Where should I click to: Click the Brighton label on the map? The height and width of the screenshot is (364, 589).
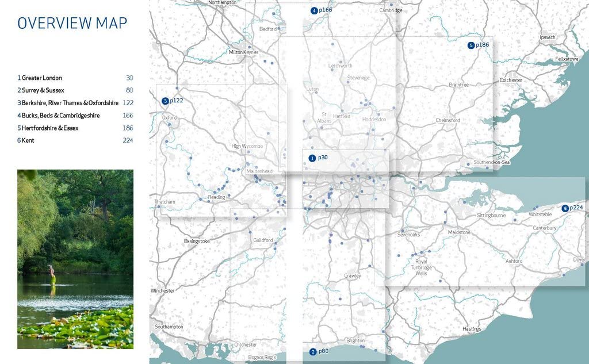pyautogui.click(x=355, y=340)
